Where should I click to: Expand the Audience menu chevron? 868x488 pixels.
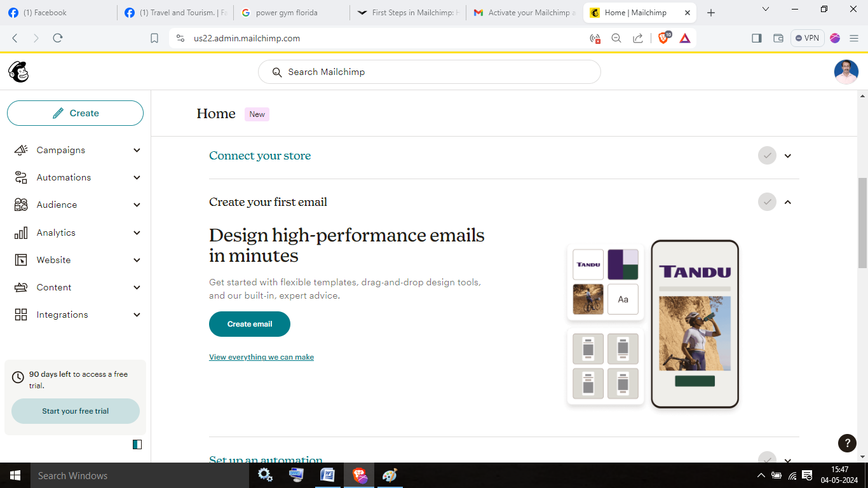click(x=137, y=205)
